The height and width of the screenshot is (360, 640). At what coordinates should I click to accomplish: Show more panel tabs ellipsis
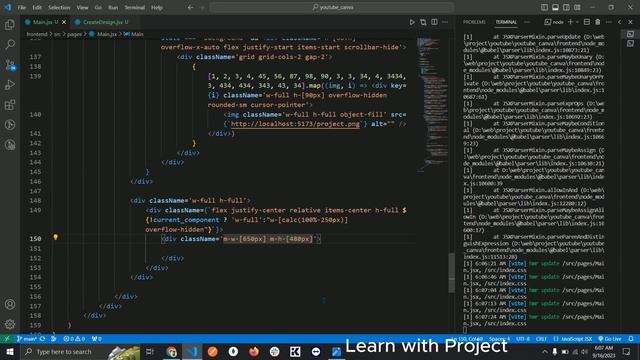pos(527,22)
